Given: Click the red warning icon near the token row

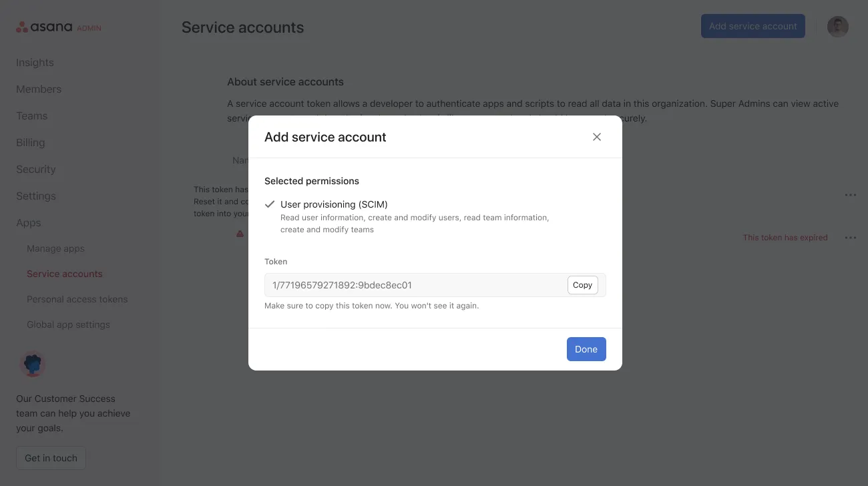Looking at the screenshot, I should [x=240, y=234].
